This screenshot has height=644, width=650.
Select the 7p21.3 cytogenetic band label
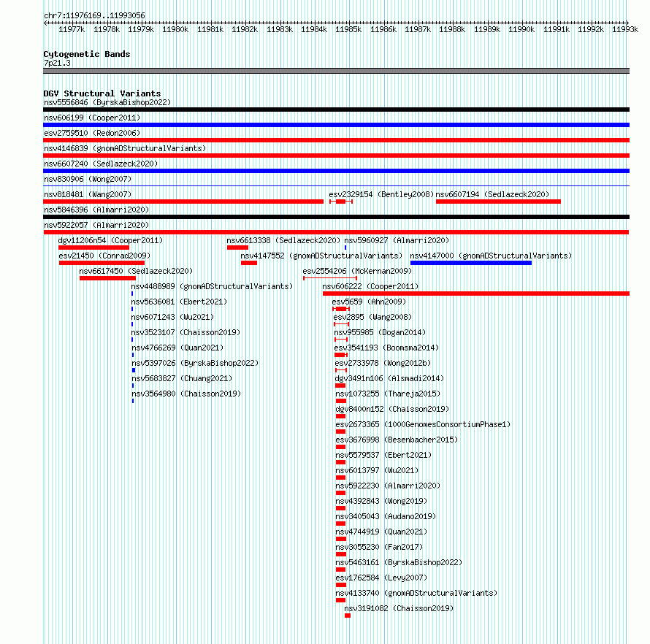[x=57, y=63]
